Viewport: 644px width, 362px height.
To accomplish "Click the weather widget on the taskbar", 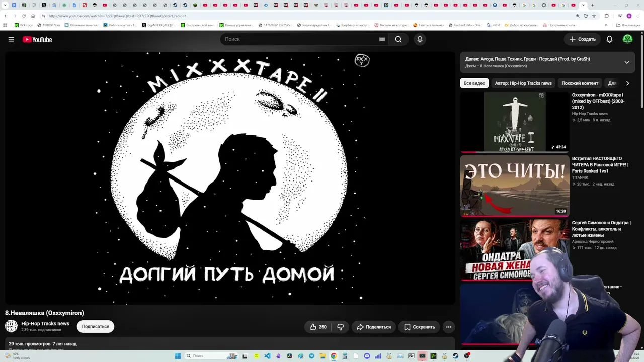I will coord(17,356).
